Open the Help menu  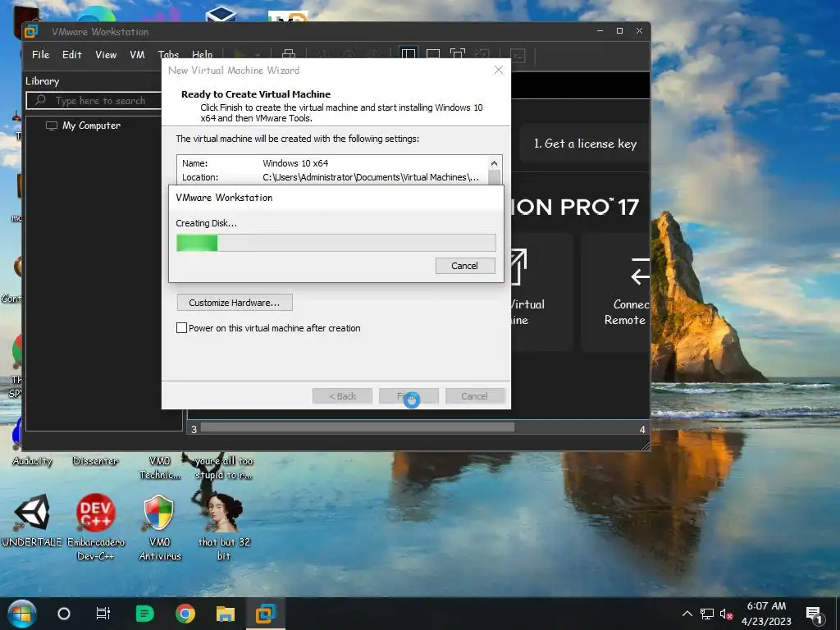pos(202,54)
